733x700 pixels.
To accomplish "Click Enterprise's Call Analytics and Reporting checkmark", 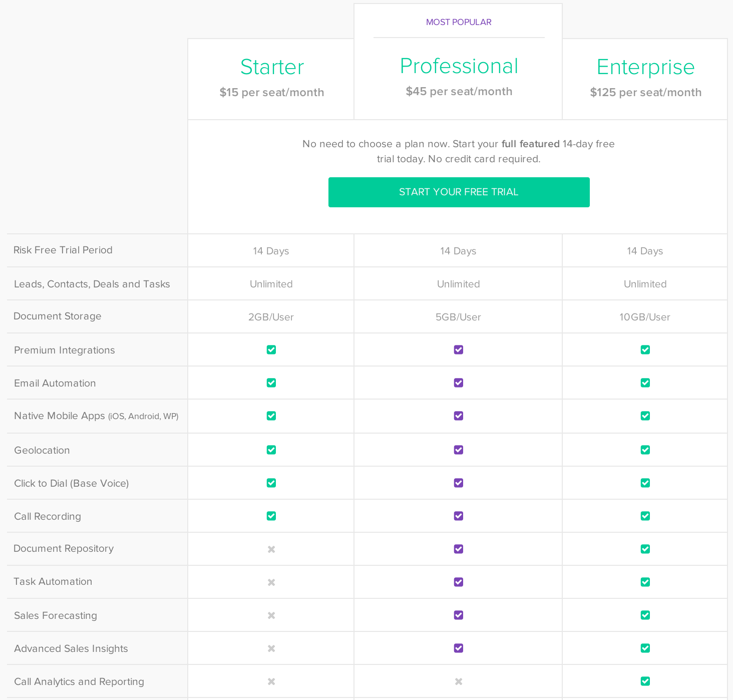I will [x=645, y=681].
